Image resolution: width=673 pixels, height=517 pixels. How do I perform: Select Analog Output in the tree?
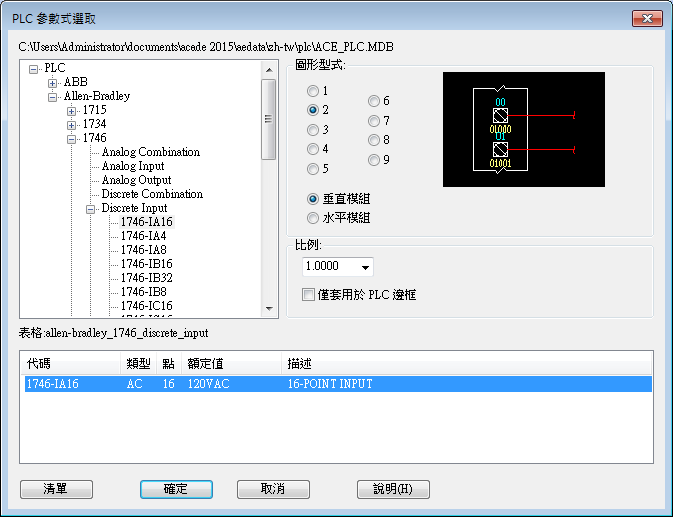tap(136, 180)
